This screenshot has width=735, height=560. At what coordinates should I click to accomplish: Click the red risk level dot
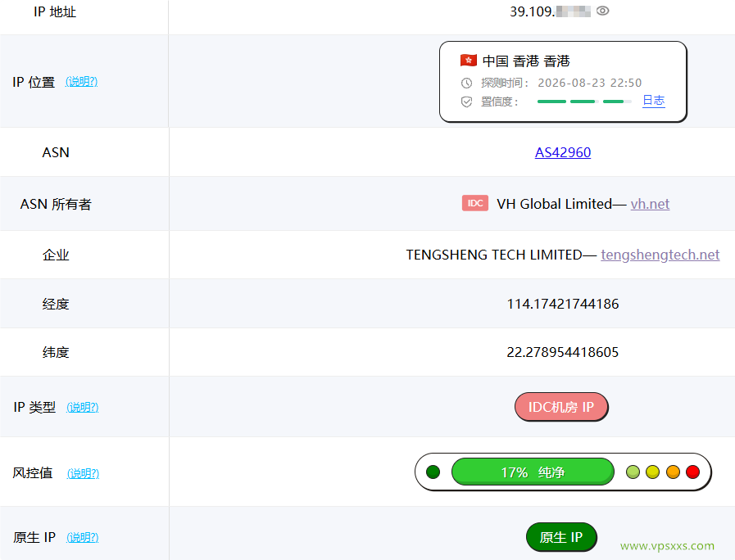coord(693,472)
